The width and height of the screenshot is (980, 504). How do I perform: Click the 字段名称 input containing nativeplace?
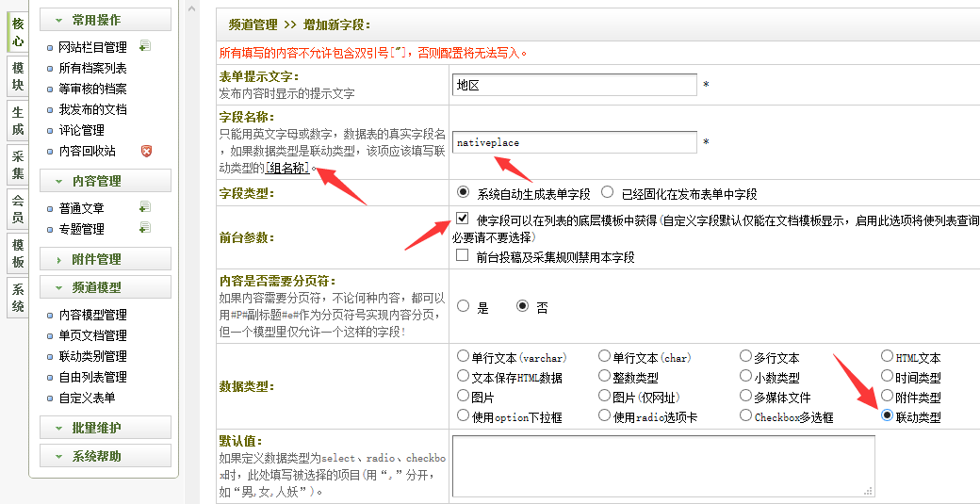point(574,142)
